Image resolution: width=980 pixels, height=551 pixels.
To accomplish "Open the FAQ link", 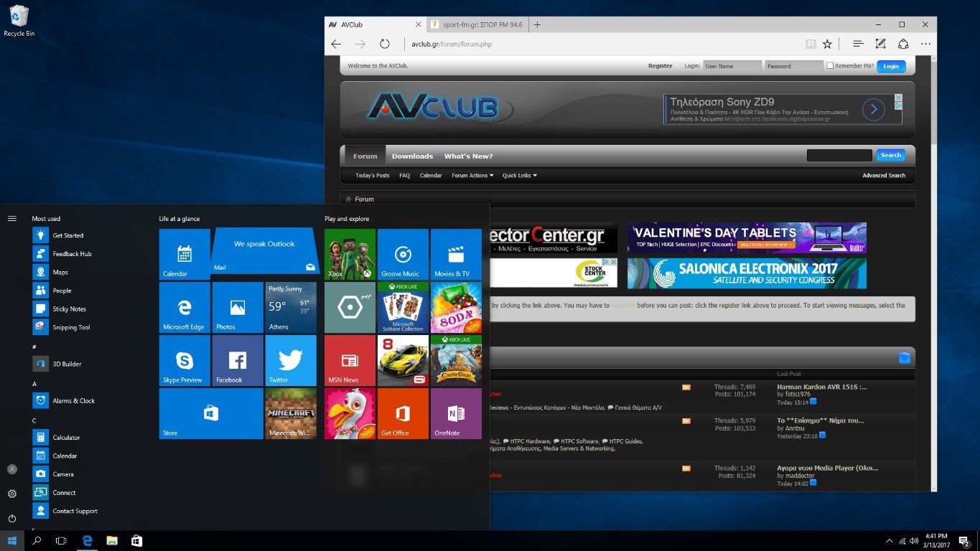I will pos(404,175).
